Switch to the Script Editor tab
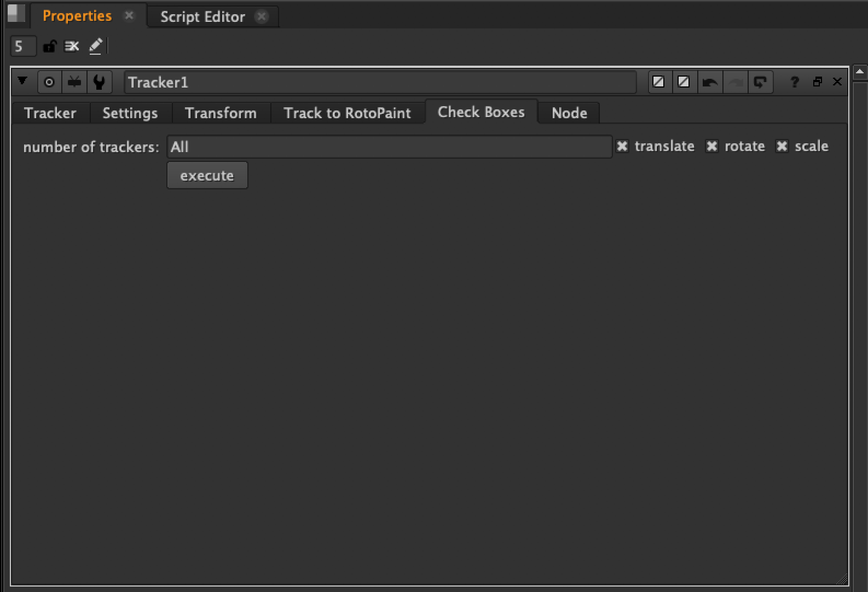 pos(202,16)
